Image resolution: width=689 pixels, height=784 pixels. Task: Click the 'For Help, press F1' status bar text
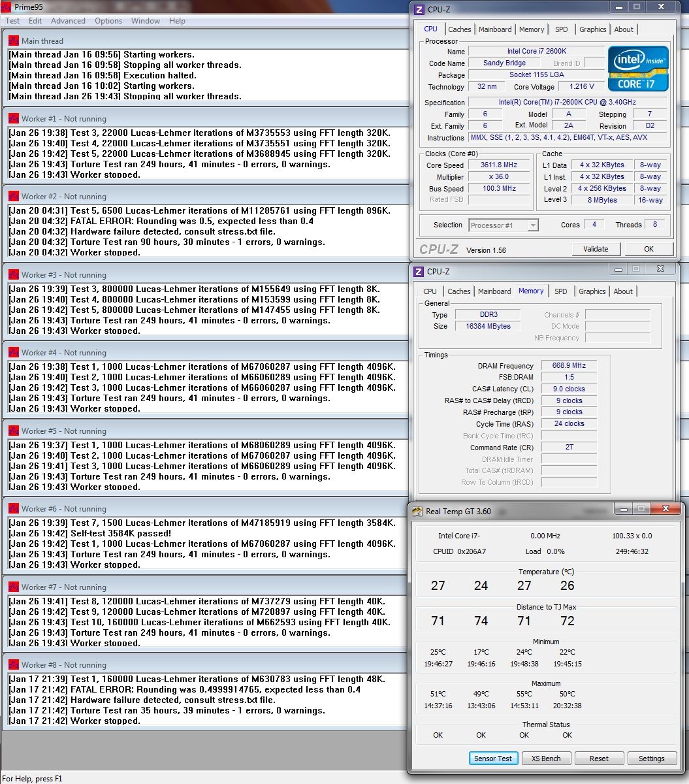(x=33, y=778)
